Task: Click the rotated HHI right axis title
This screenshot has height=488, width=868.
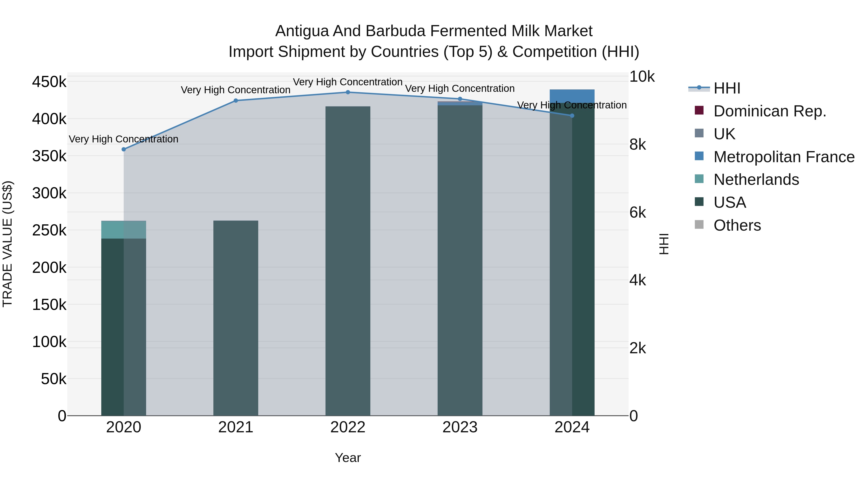Action: tap(664, 244)
